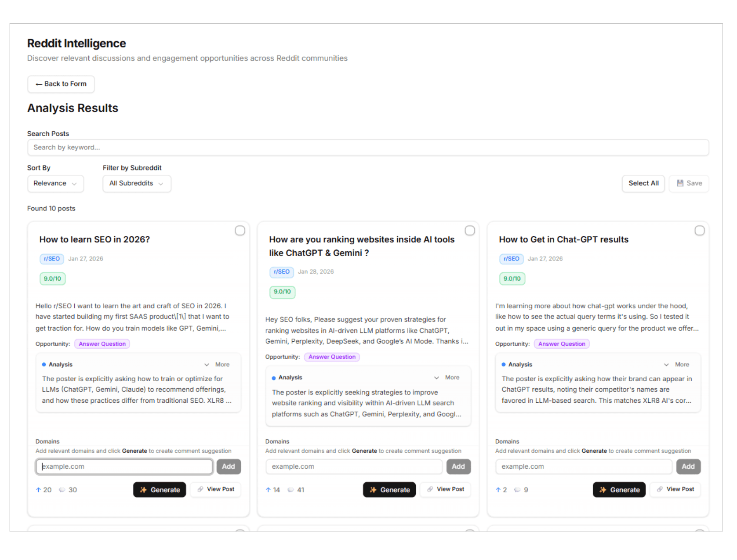
Task: Click the Search by keyword input field
Action: [368, 147]
